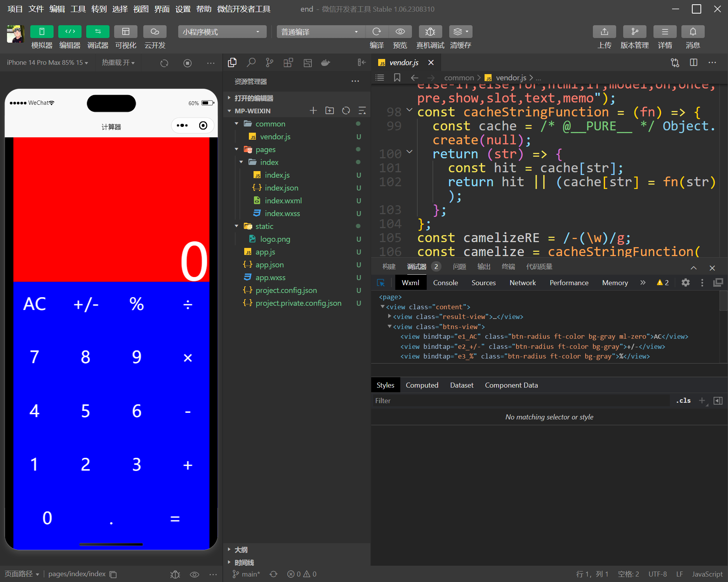Create a new file in MP-WEIXIN
This screenshot has width=728, height=582.
313,111
